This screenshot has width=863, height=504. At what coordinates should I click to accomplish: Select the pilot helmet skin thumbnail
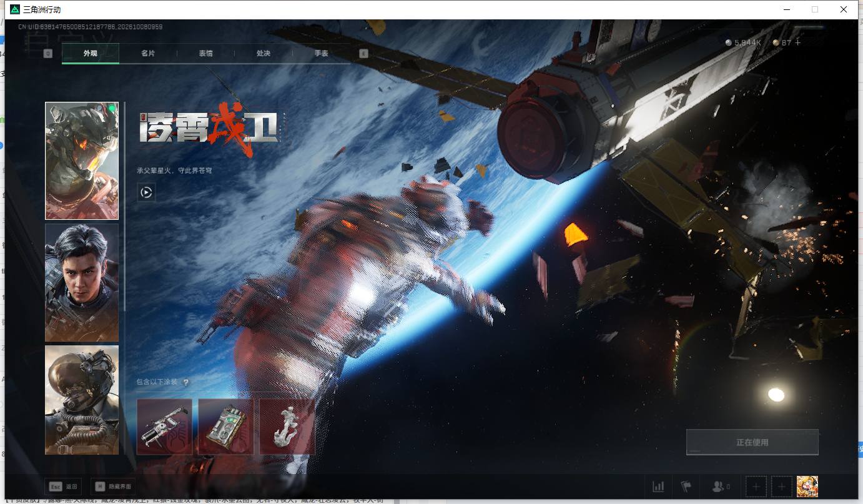coord(82,400)
